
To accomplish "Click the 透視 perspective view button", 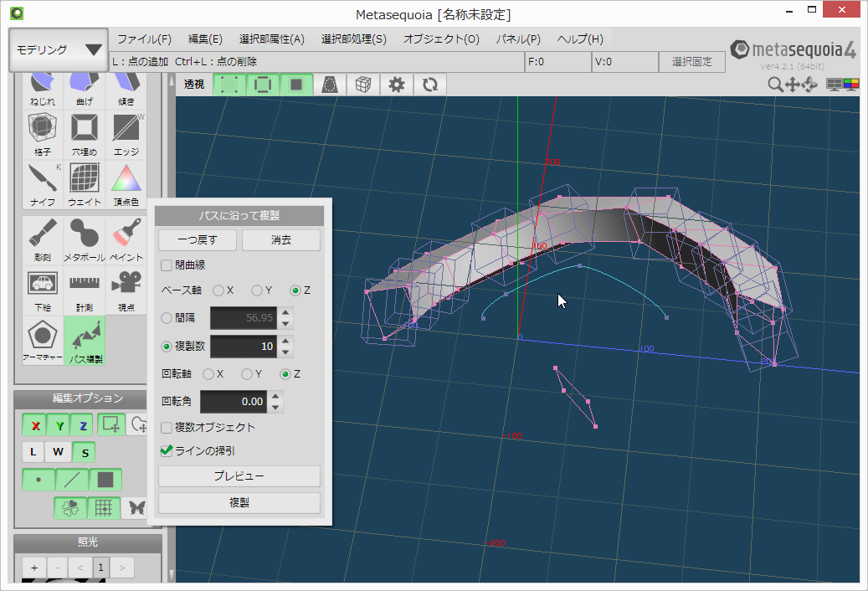I will pyautogui.click(x=194, y=85).
